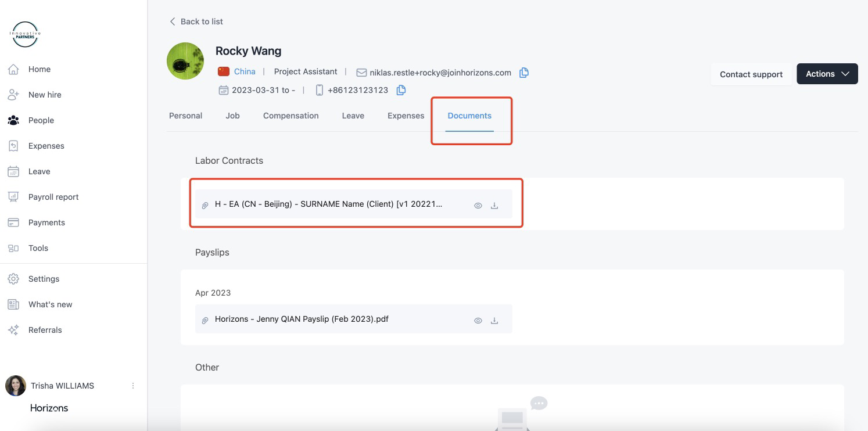
Task: Go to New hire in sidebar
Action: (45, 95)
